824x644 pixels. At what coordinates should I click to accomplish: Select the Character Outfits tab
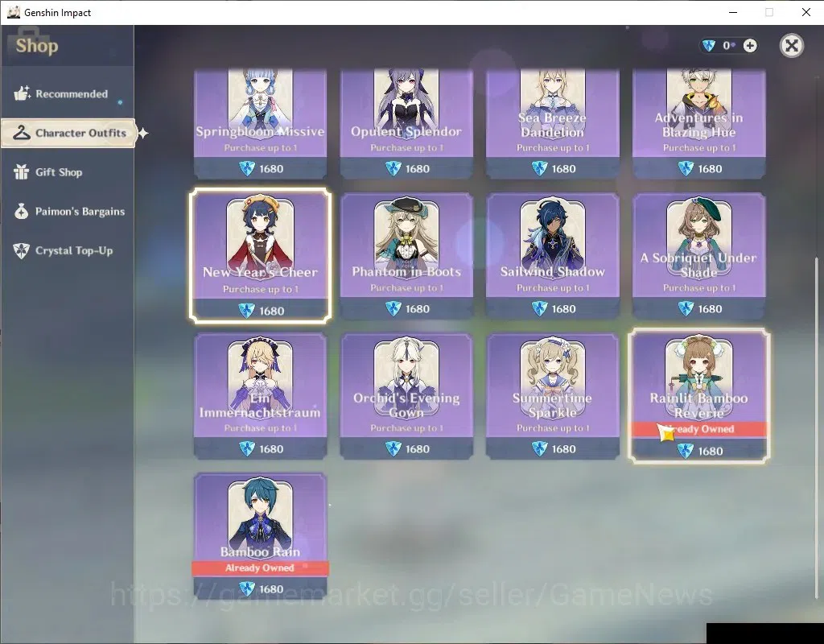68,133
